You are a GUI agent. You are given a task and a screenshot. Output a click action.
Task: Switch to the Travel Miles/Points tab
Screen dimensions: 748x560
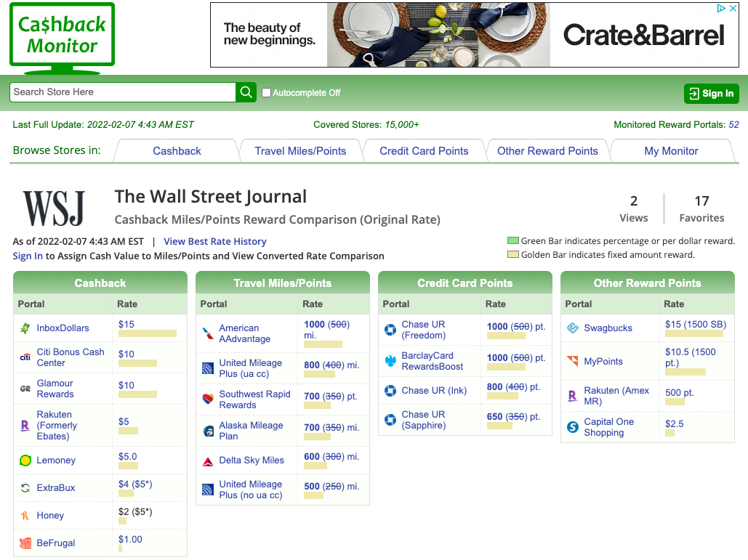(300, 150)
